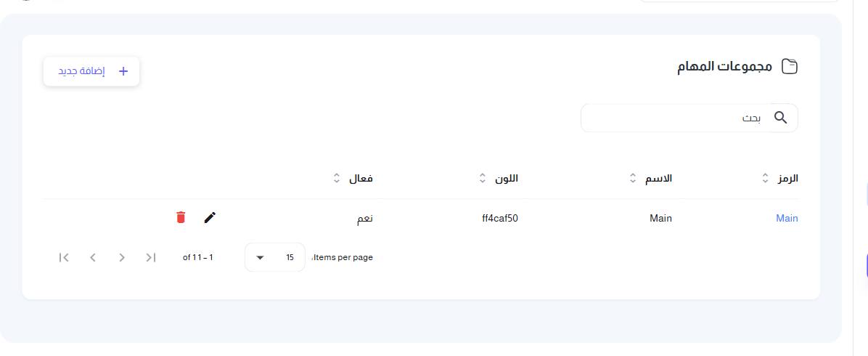Click plus icon on إضافة جديد button
Viewport: 868px width, 356px height.
(x=123, y=71)
